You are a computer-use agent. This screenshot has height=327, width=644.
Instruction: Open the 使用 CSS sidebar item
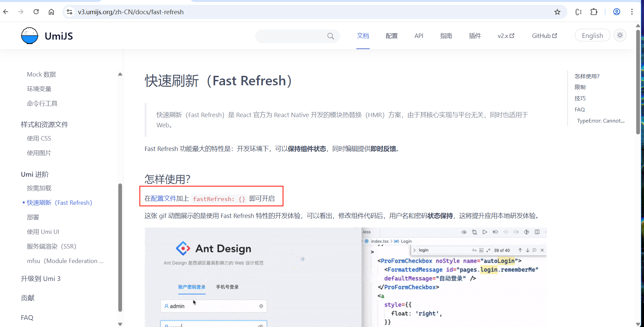point(39,138)
